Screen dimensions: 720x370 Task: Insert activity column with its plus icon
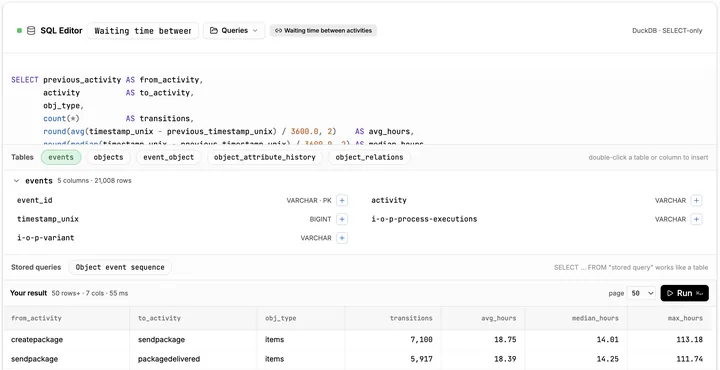697,201
